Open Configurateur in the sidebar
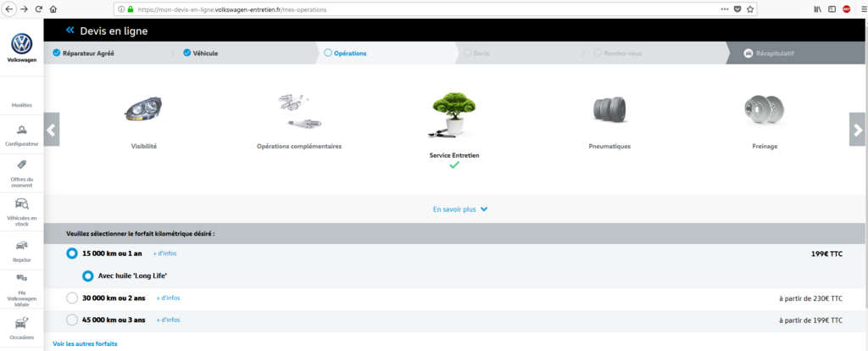The height and width of the screenshot is (351, 868). pos(21,135)
